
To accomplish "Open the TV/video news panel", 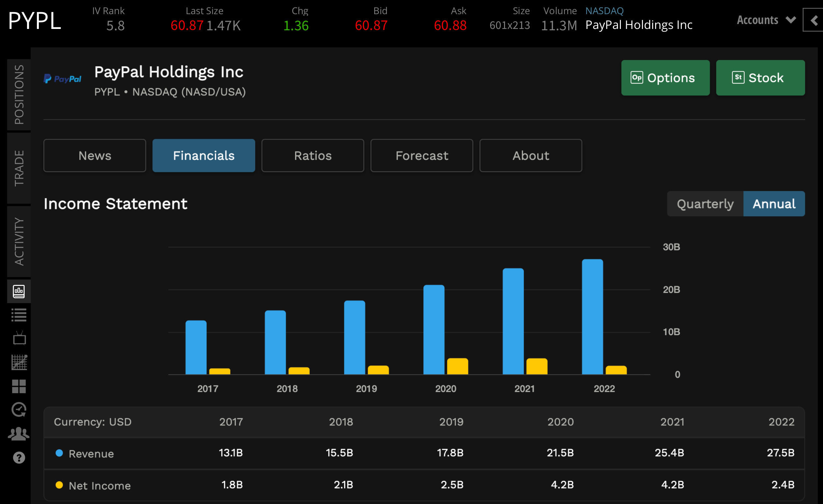I will tap(19, 338).
